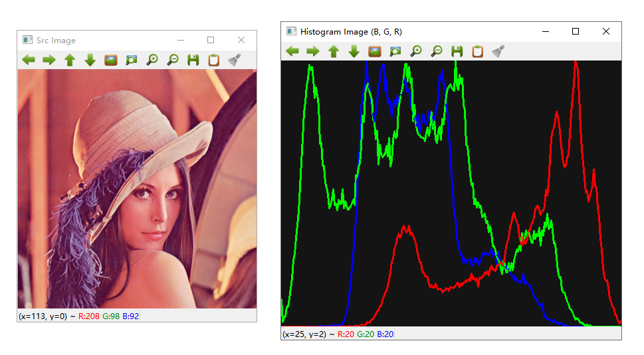Maximize the Histogram Image window
Image resolution: width=644 pixels, height=355 pixels.
(x=576, y=31)
